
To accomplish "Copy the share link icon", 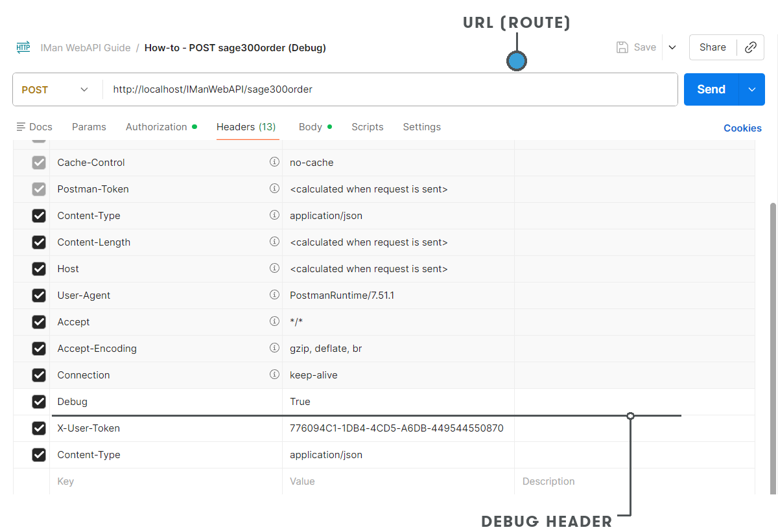I will tap(750, 47).
